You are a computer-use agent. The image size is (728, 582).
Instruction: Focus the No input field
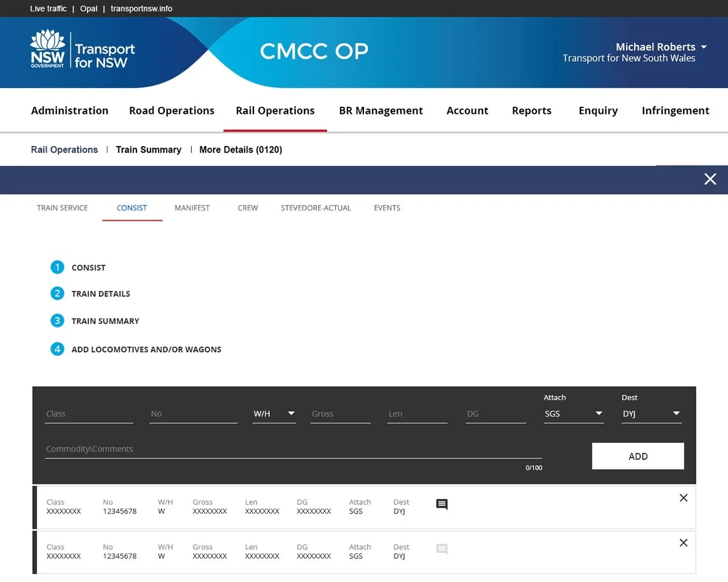[194, 413]
